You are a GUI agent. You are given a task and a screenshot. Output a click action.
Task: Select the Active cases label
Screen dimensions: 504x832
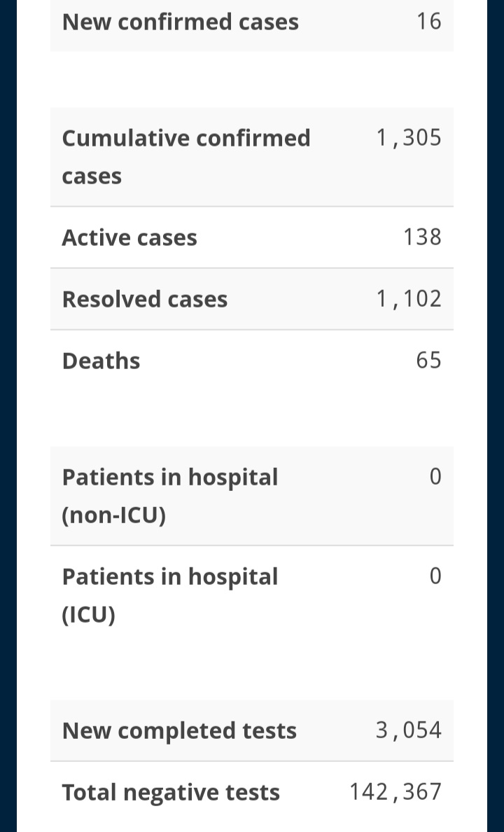(x=129, y=237)
